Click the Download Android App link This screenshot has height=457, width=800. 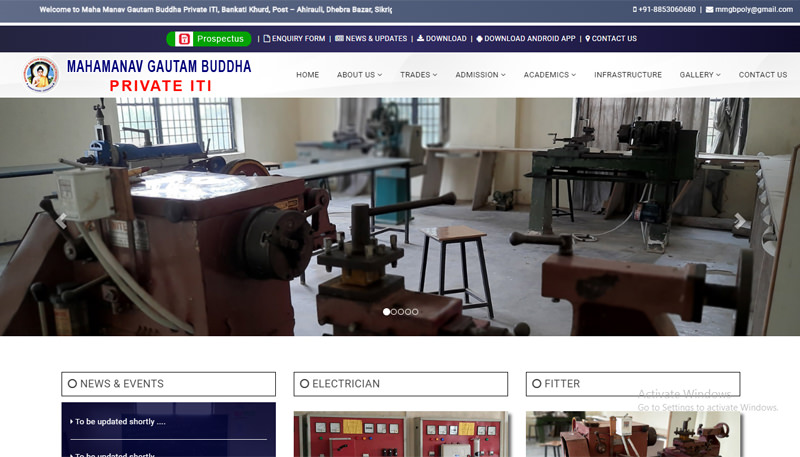[526, 39]
